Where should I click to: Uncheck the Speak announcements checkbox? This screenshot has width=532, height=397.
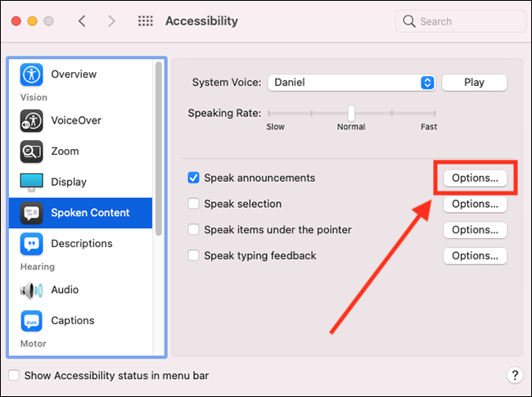(193, 178)
